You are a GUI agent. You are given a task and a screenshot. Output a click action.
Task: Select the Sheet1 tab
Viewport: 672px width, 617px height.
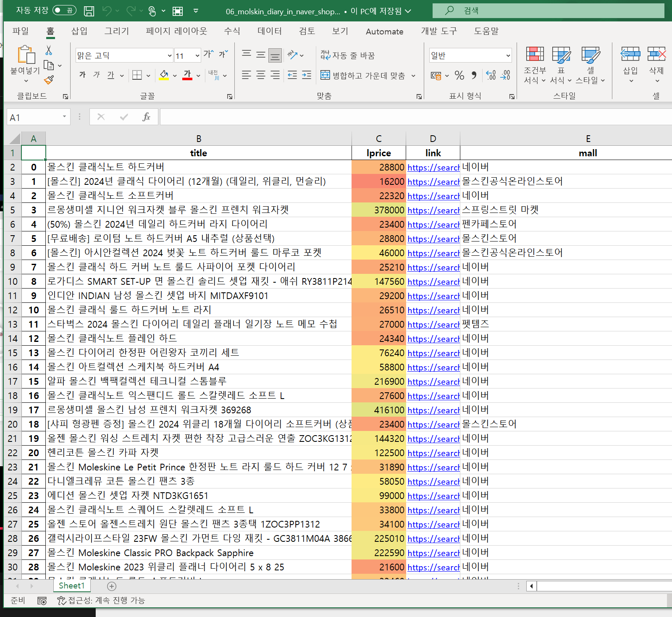[72, 586]
